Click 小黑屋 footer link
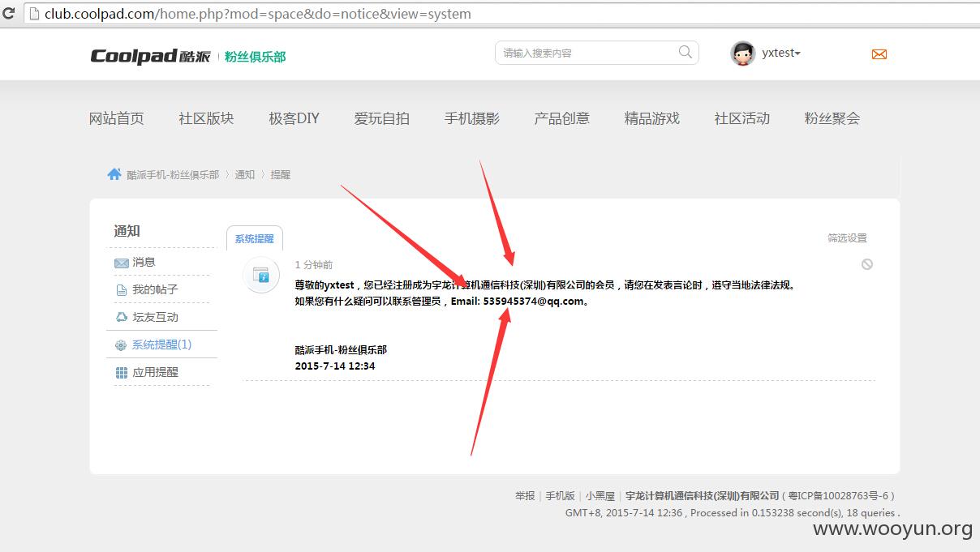Viewport: 980px width, 552px height. coord(600,495)
